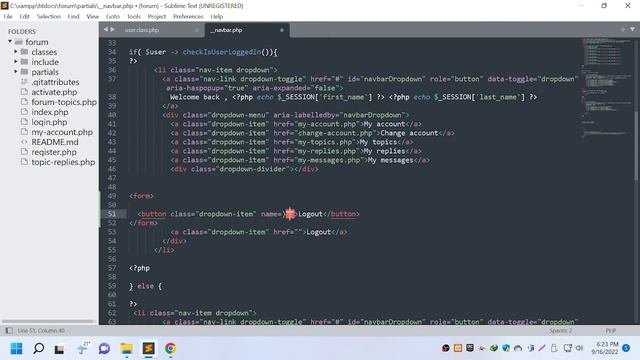
Task: Click the unsaved dot on _navbar.php tab
Action: point(282,30)
